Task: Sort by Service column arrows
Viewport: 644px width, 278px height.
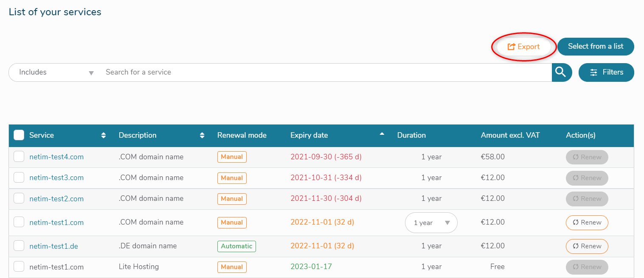Action: (104, 136)
